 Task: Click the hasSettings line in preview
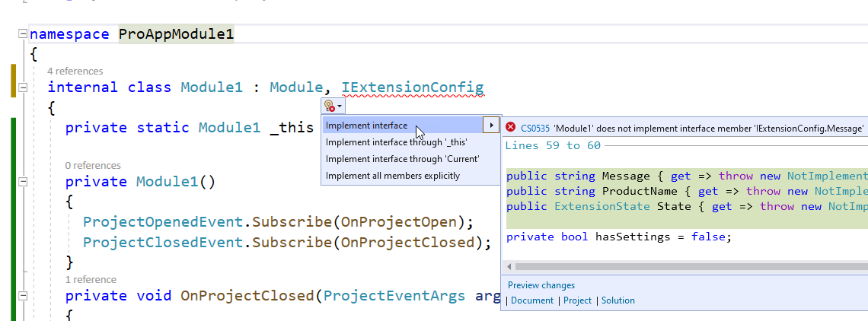pos(619,237)
